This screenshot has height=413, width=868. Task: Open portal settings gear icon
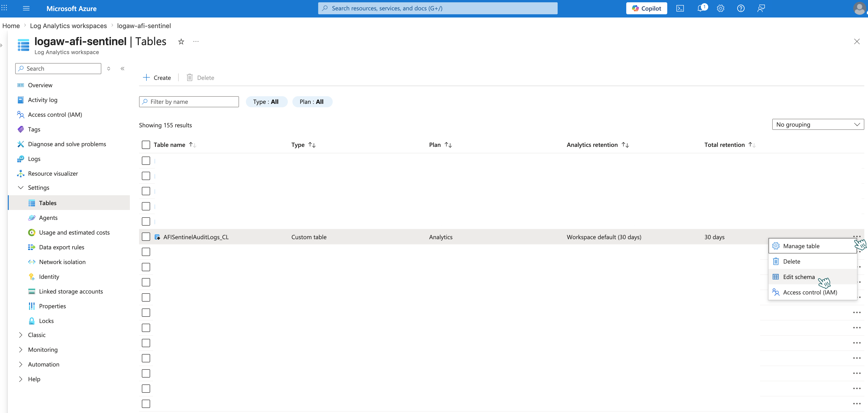[x=720, y=9]
